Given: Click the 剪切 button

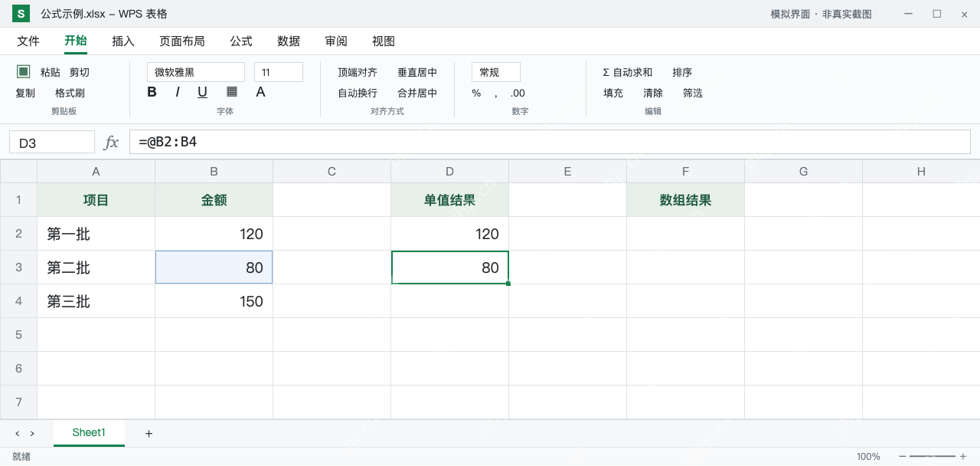Looking at the screenshot, I should pyautogui.click(x=80, y=72).
